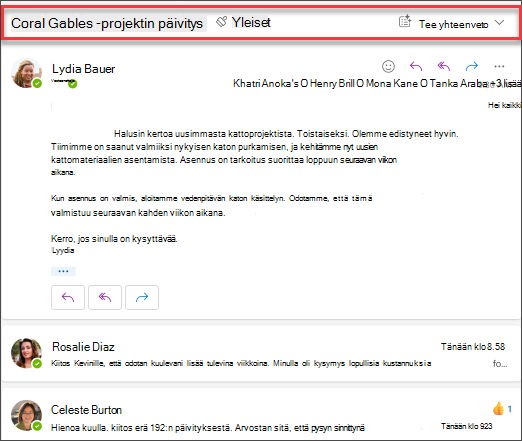
Task: Click the +3 lisää recipients link
Action: [505, 83]
